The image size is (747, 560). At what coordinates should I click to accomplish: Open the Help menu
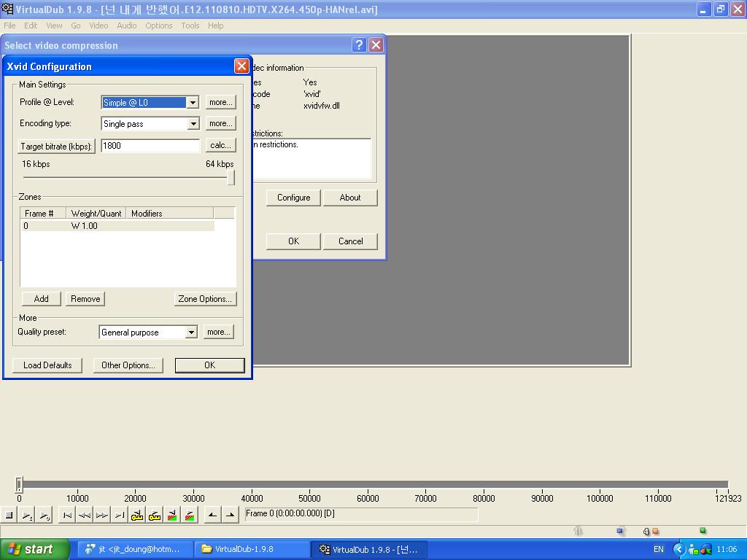coord(215,26)
